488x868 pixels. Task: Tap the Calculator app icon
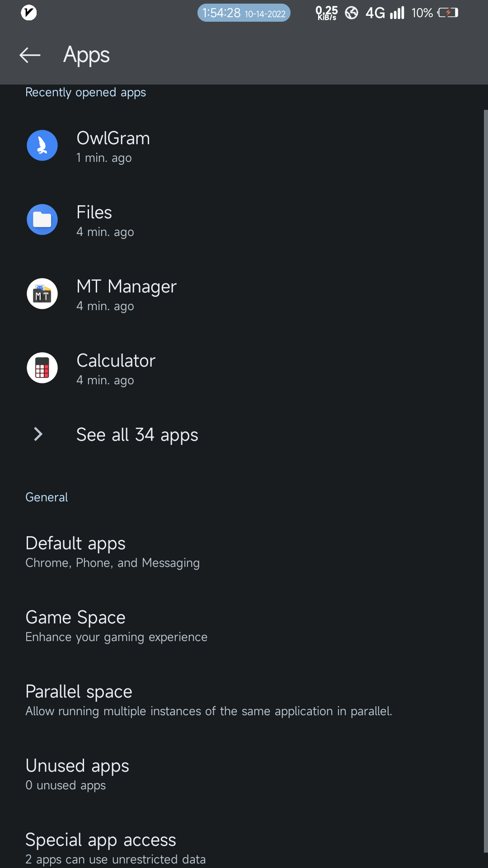[42, 368]
